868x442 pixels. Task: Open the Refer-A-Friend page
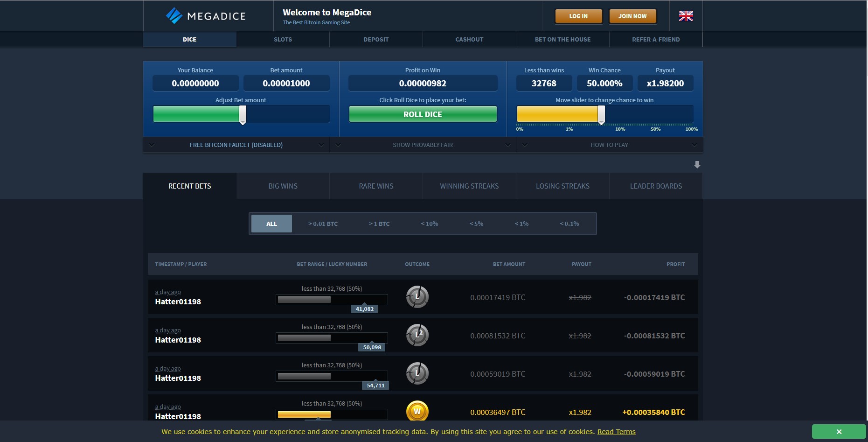click(x=656, y=40)
